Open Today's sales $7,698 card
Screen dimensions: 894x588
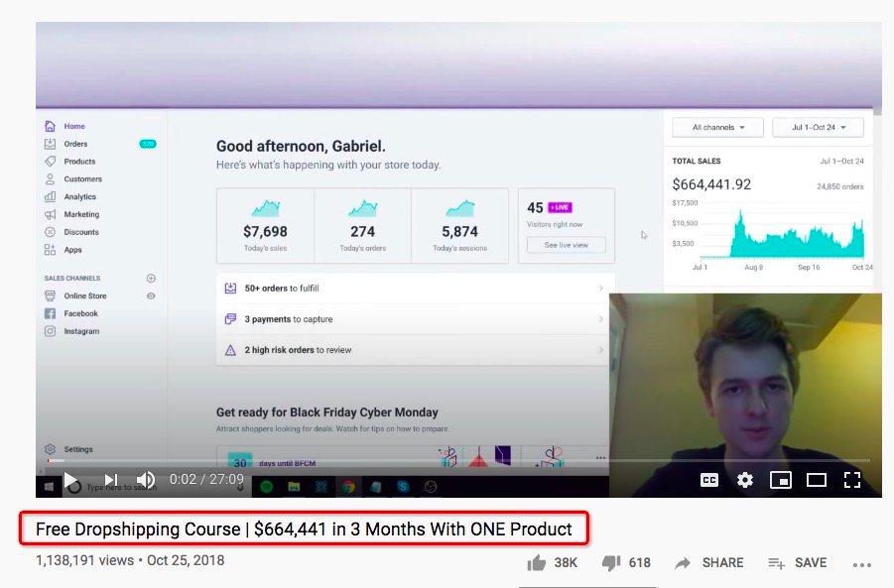(x=265, y=226)
